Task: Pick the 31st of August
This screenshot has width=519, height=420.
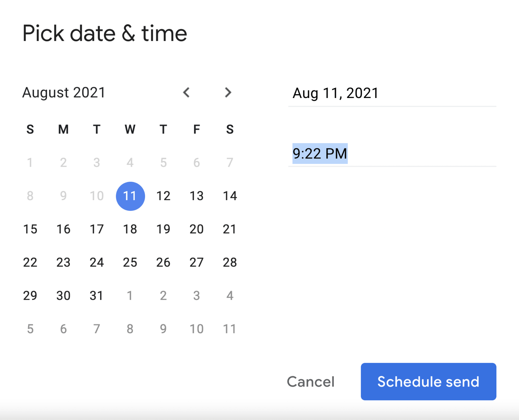Action: 97,295
